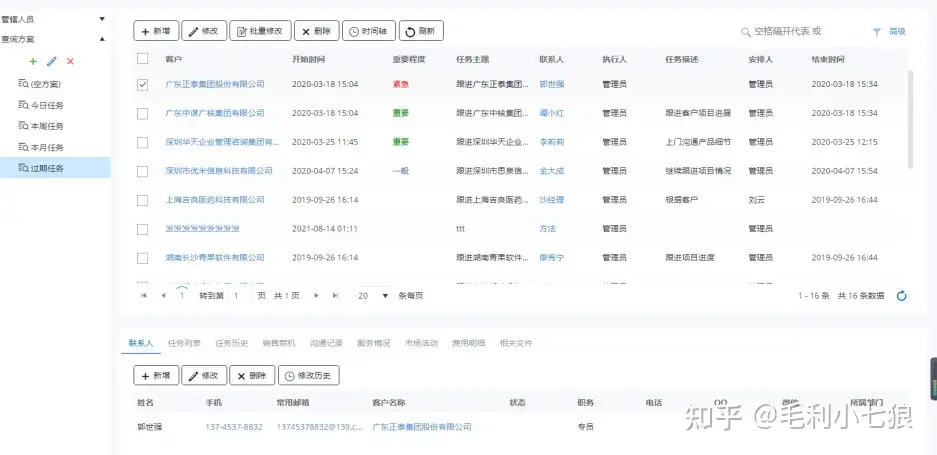937x455 pixels.
Task: Click the 结束时间 column header
Action: point(828,60)
